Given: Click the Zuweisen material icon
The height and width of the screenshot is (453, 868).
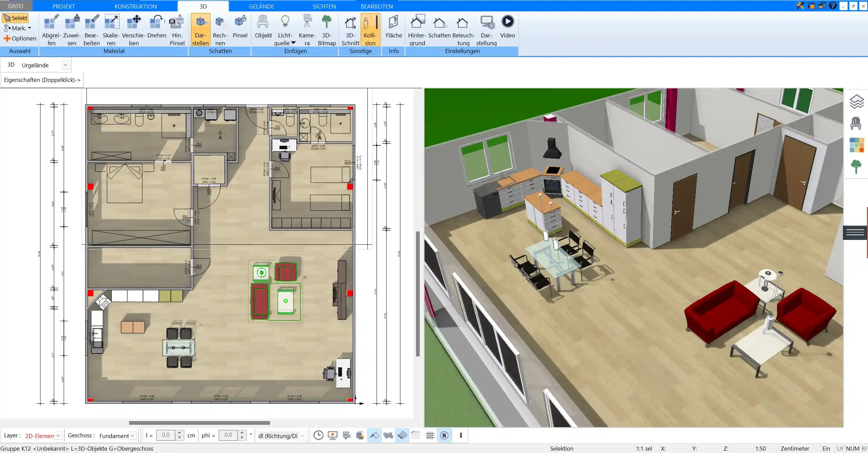Looking at the screenshot, I should tap(72, 30).
